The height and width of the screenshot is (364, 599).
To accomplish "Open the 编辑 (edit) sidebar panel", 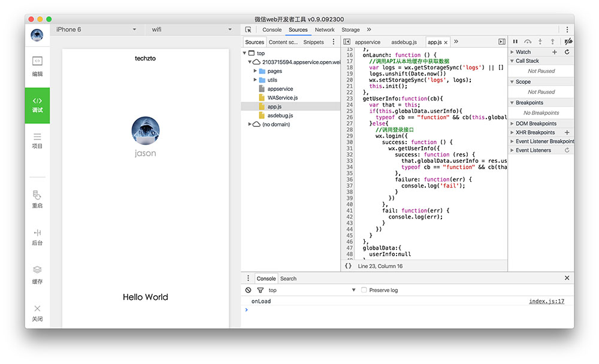I will (37, 66).
